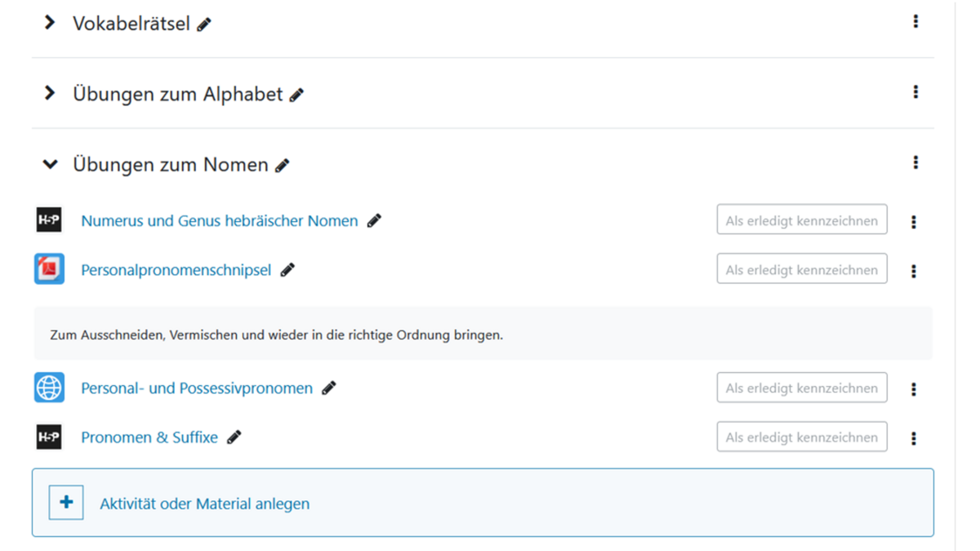Edit the title of Übungen zum Alphabet section
The height and width of the screenshot is (551, 980).
pos(296,96)
